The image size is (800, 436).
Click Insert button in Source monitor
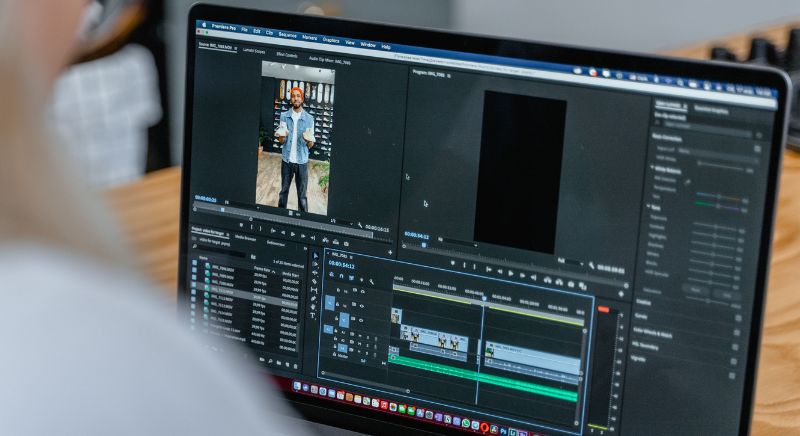[x=326, y=241]
